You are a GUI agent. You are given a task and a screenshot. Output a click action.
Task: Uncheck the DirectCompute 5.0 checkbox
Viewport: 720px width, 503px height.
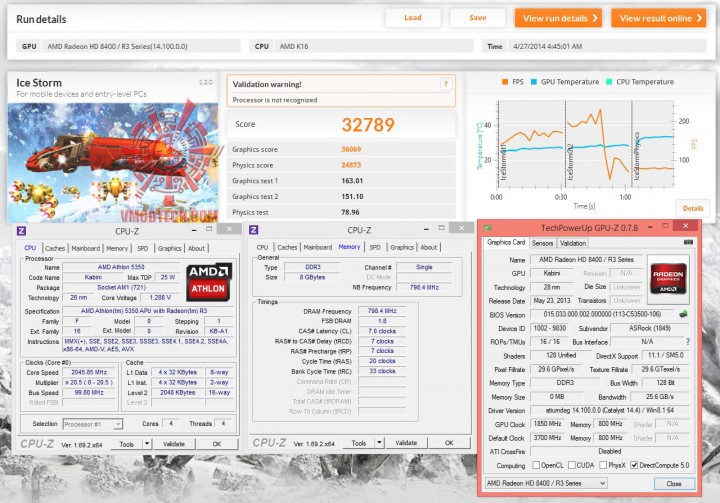[634, 465]
